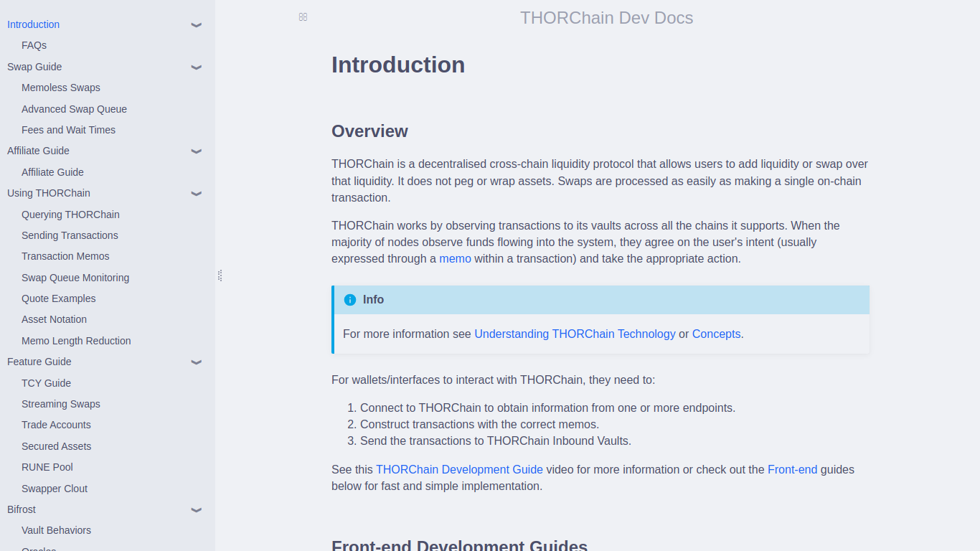Open top-level Affiliate Guide chapter

pyautogui.click(x=38, y=151)
